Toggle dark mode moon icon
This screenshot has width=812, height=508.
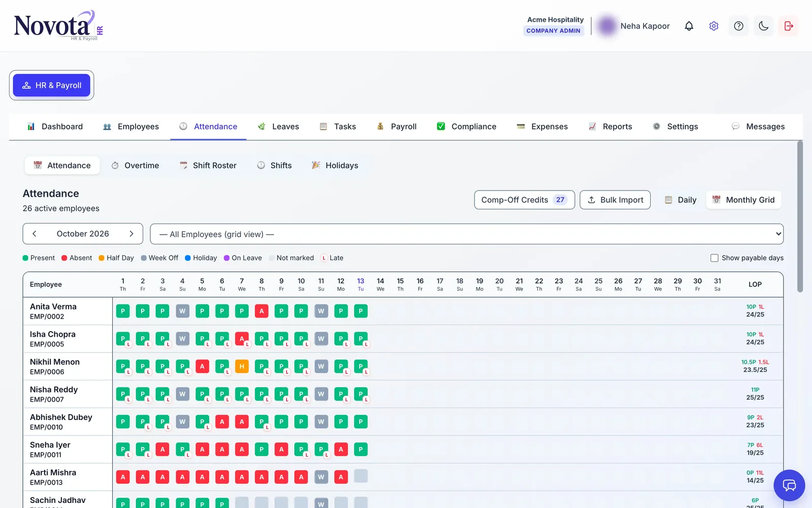pos(763,26)
